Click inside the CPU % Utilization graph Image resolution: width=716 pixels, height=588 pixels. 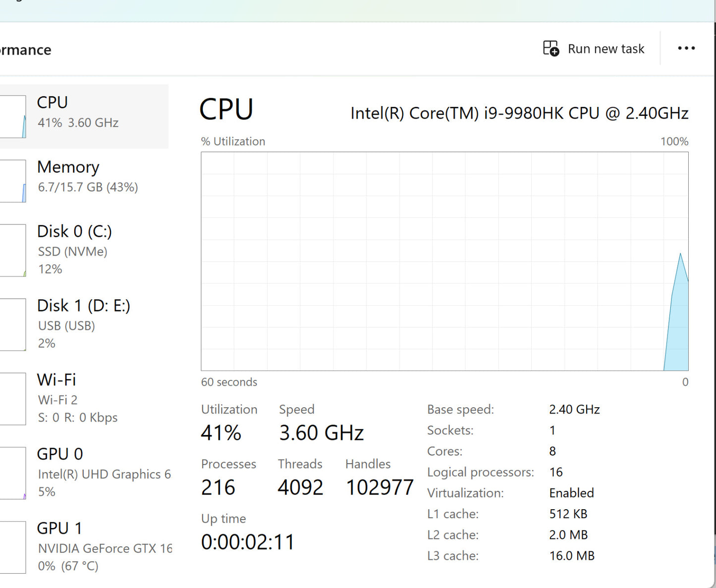pyautogui.click(x=444, y=261)
